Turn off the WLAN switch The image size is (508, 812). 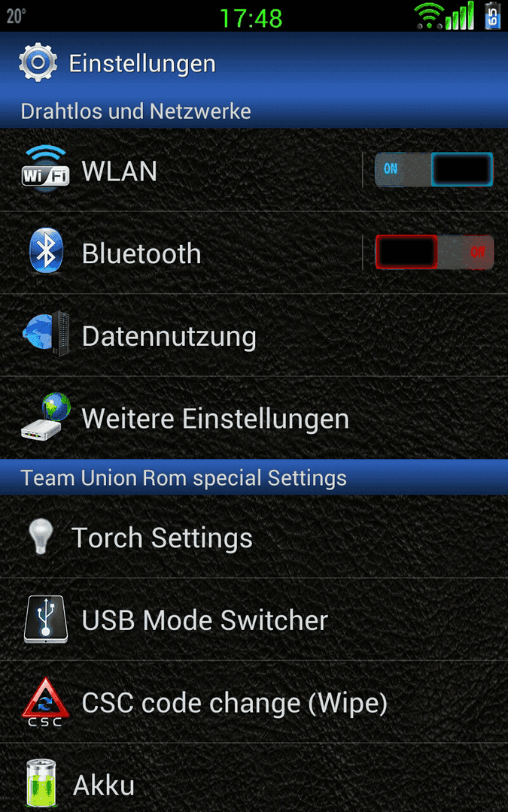click(x=434, y=169)
